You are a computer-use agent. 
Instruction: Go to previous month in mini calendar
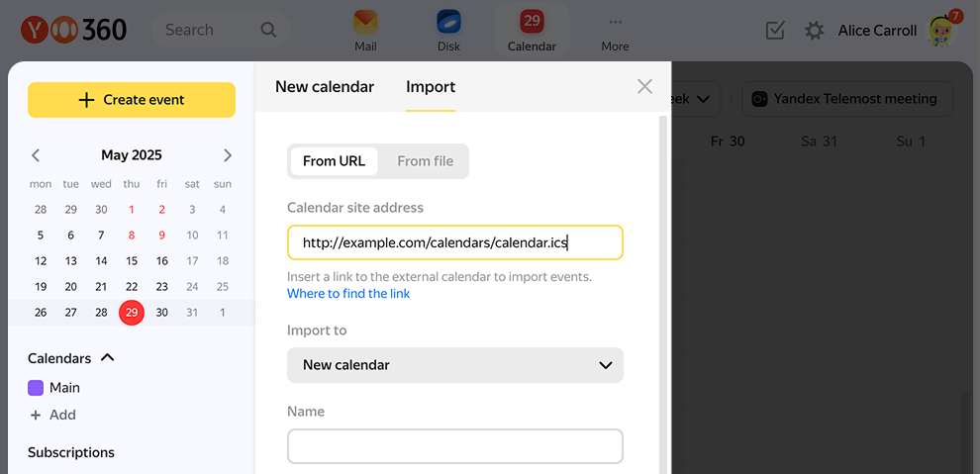pos(36,155)
